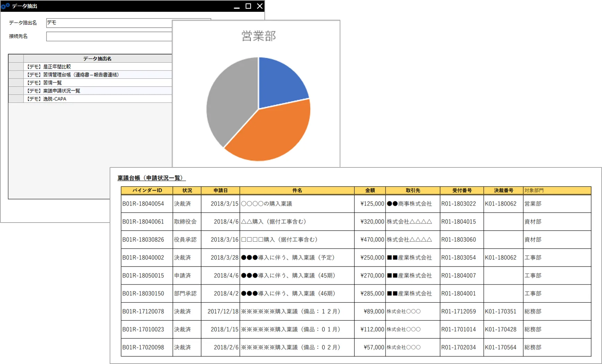Click the blue pie chart slice
The height and width of the screenshot is (364, 602).
click(279, 85)
